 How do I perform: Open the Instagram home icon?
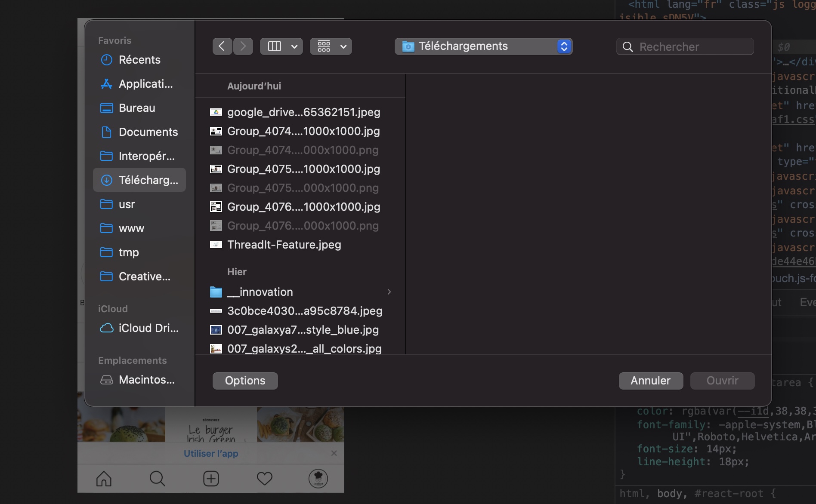104,478
